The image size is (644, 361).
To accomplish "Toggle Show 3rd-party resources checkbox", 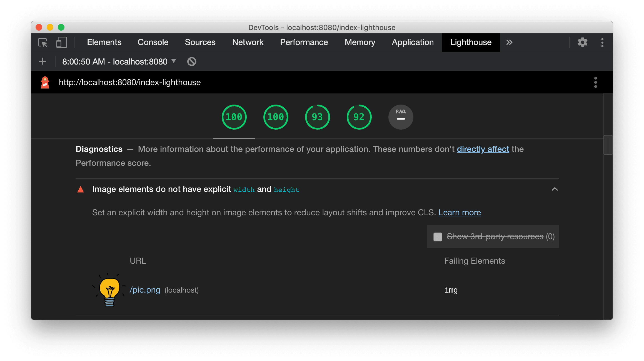I will (437, 236).
